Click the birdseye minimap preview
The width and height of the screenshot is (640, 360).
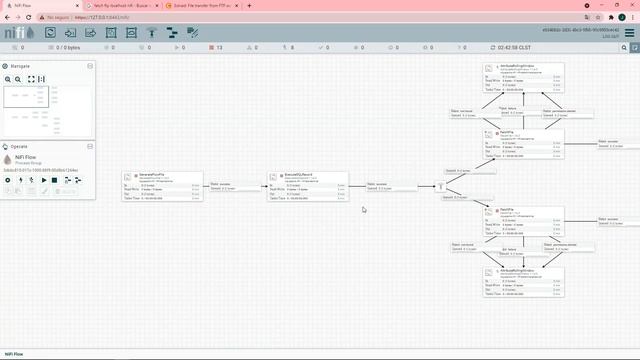click(48, 111)
